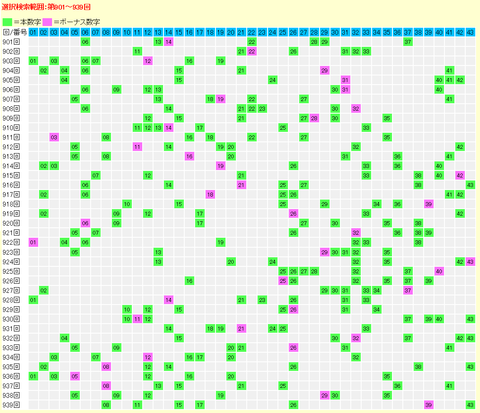This screenshot has height=413, width=480.
Task: Click green 36 in row 914回
Action: [x=397, y=166]
